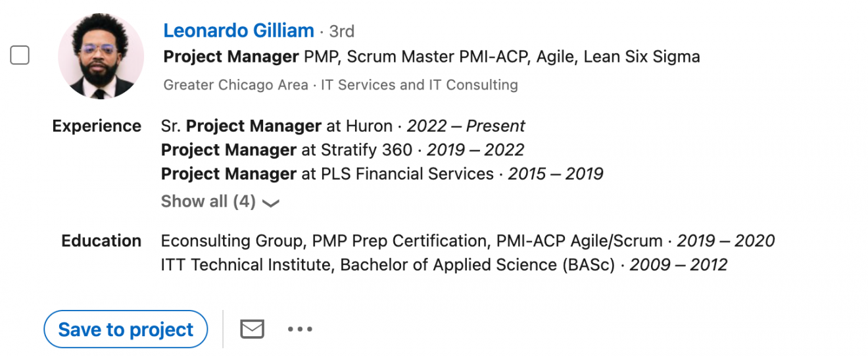Click the Greater Chicago Area location
The image size is (868, 356).
[235, 85]
